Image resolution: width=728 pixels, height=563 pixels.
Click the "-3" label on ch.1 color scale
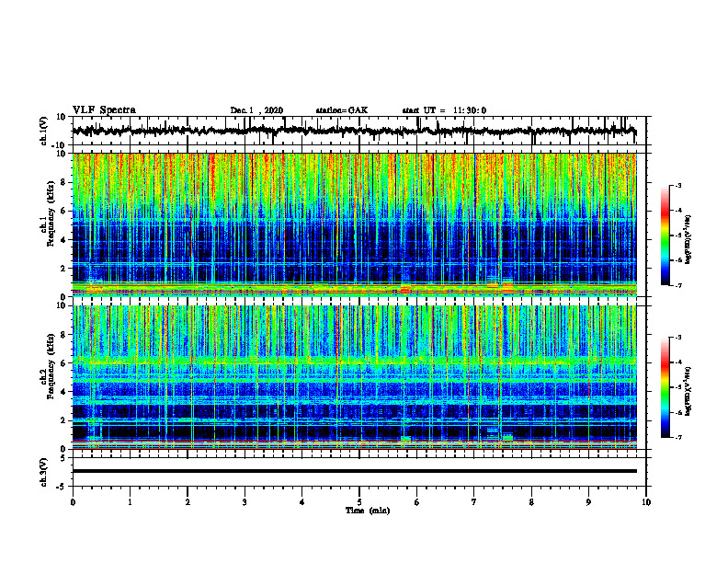pos(677,185)
